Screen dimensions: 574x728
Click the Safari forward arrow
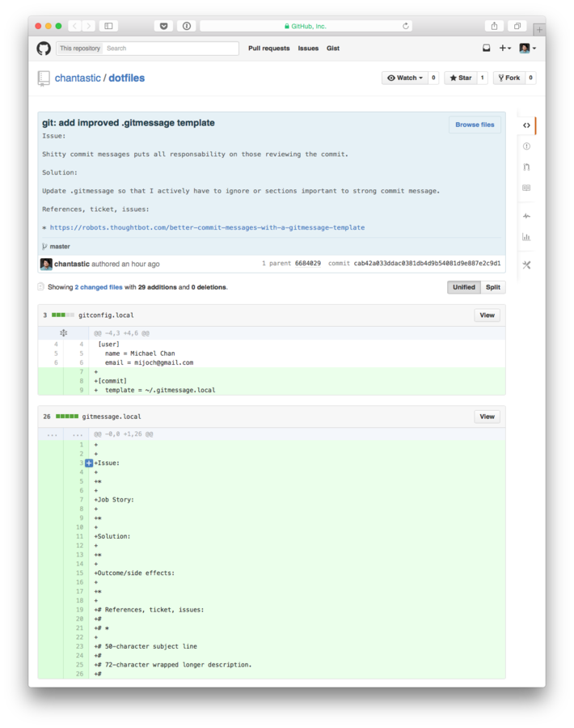(x=89, y=26)
